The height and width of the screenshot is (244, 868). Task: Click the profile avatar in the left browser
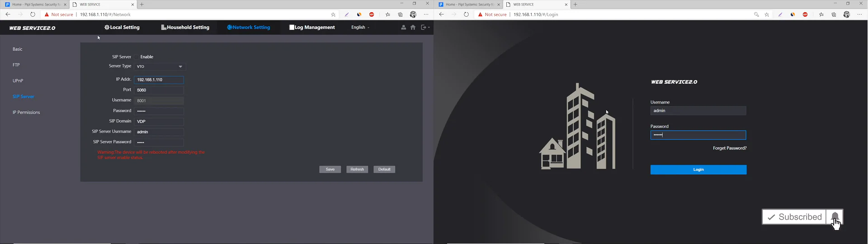(413, 14)
